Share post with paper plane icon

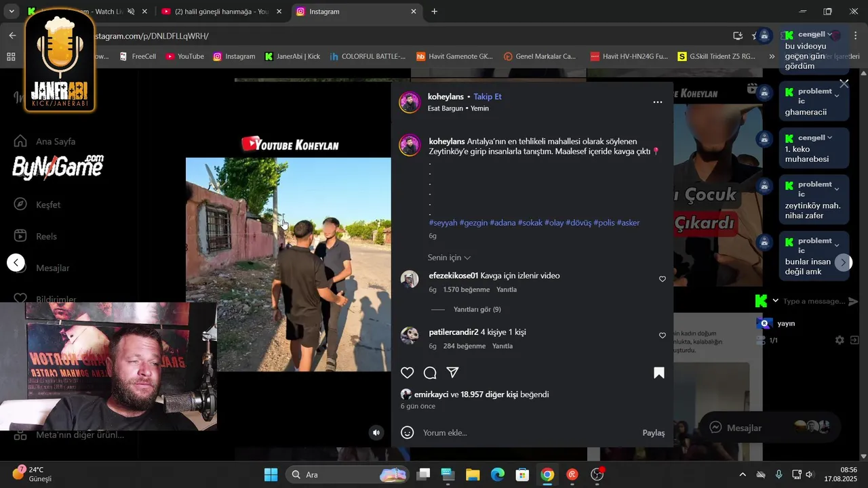click(x=452, y=373)
